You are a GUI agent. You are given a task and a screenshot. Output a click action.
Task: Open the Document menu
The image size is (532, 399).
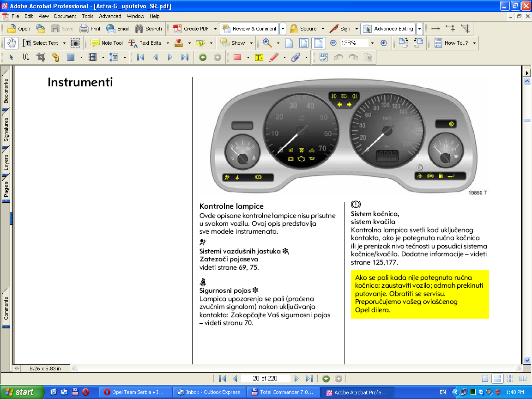tap(65, 16)
